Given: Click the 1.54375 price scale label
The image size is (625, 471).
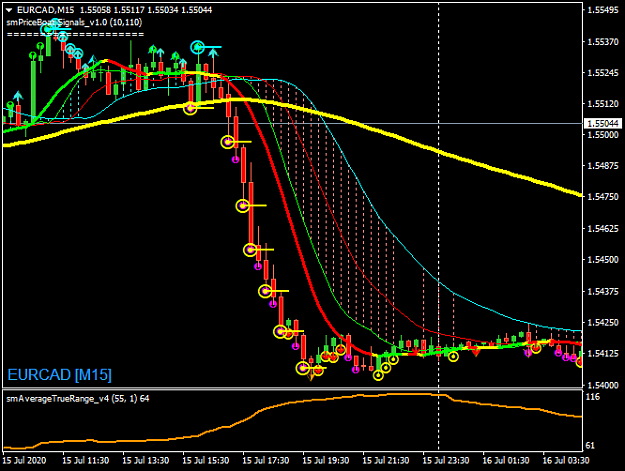Looking at the screenshot, I should [603, 291].
